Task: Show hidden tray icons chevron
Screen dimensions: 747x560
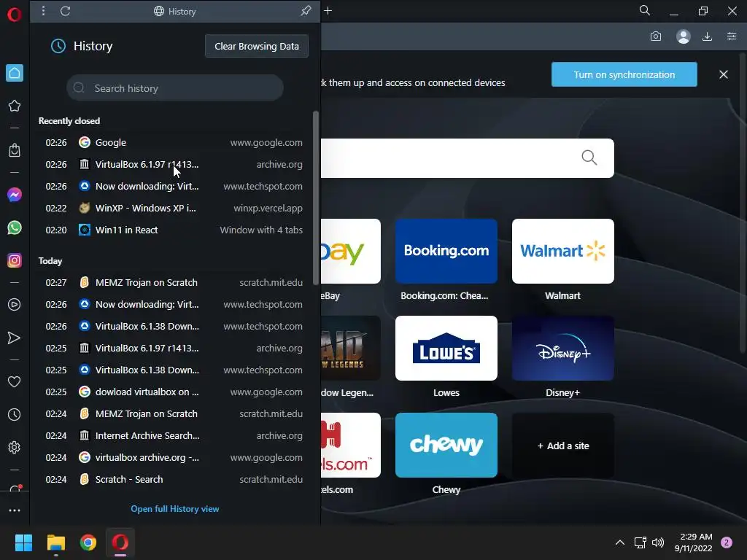Action: pos(620,542)
